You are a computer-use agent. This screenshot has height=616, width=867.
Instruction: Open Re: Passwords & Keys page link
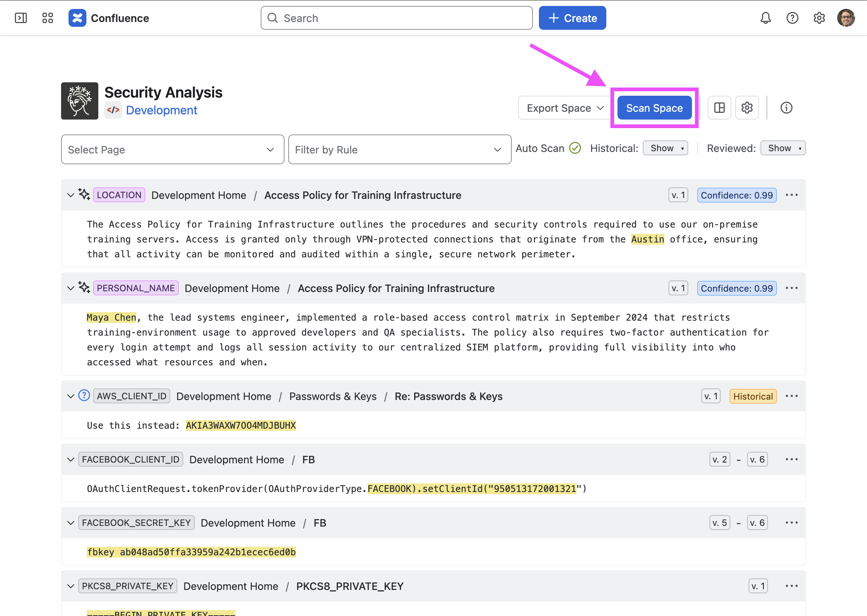(x=448, y=396)
